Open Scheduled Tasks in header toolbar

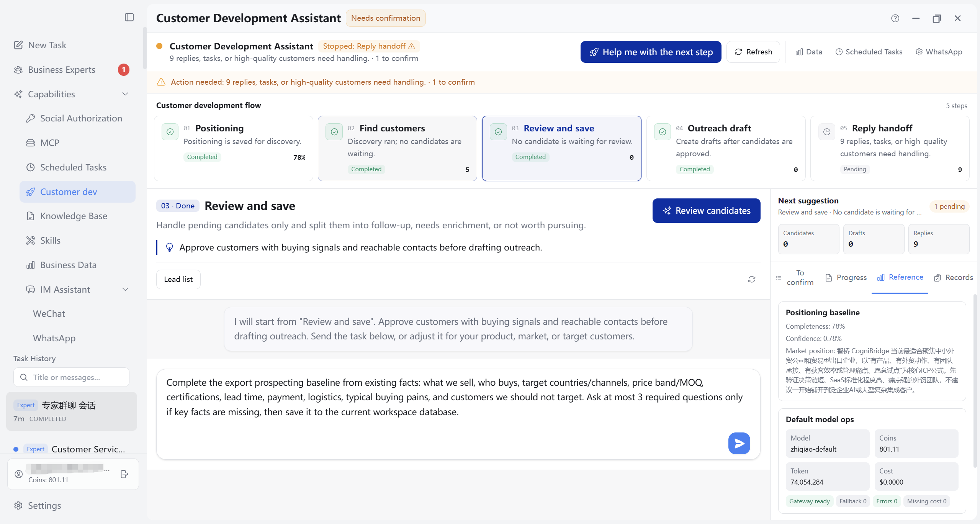[x=869, y=52]
